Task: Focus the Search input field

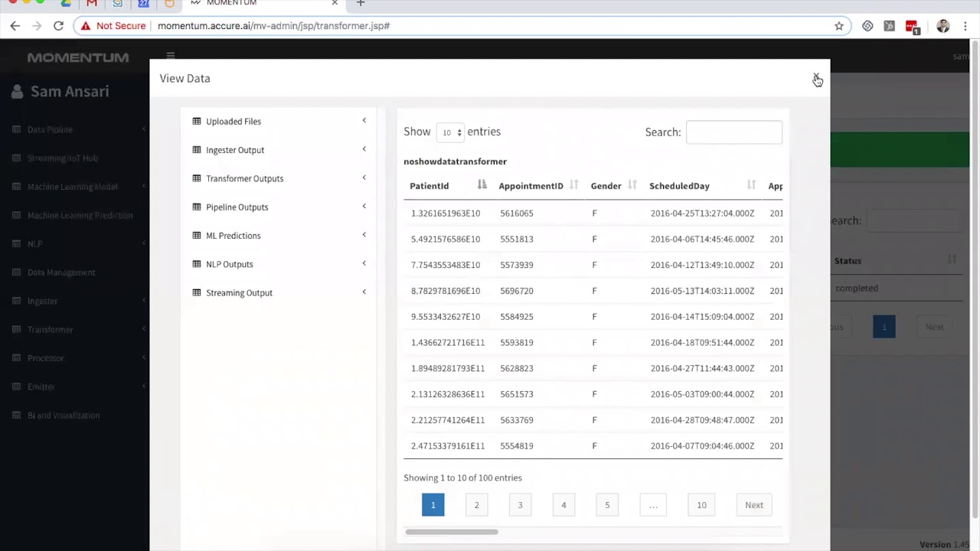Action: pos(734,132)
